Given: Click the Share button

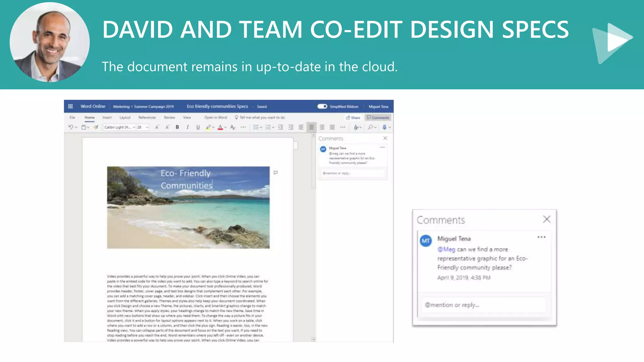Looking at the screenshot, I should 353,118.
